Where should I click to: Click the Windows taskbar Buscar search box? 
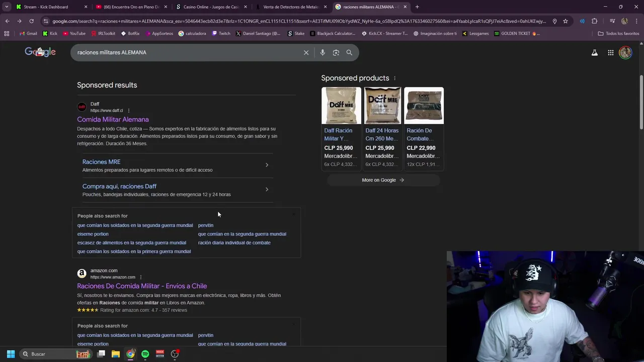coord(56,354)
